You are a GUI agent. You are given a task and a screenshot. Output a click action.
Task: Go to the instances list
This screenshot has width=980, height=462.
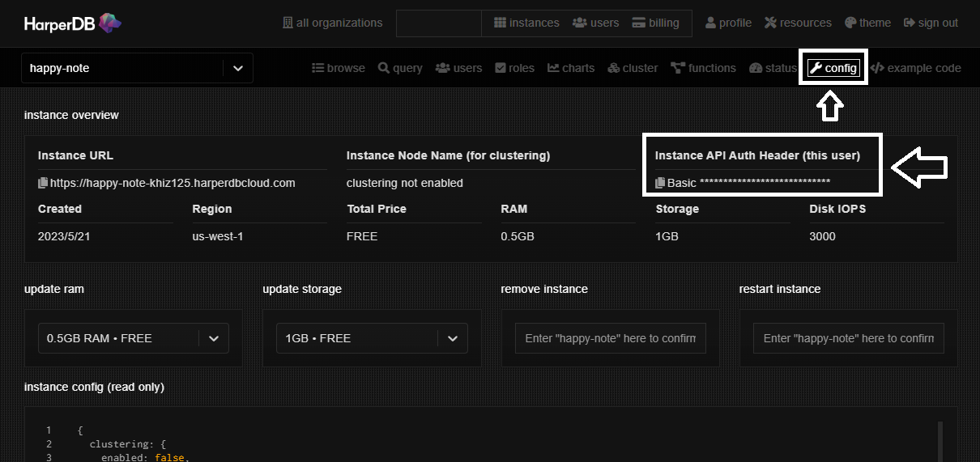coord(526,23)
